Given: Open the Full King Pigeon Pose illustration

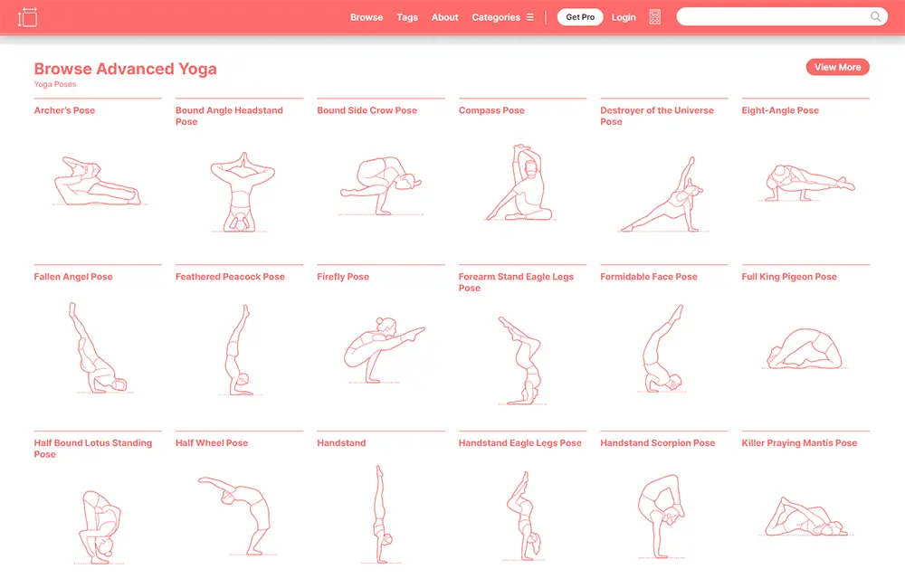Looking at the screenshot, I should 805,348.
